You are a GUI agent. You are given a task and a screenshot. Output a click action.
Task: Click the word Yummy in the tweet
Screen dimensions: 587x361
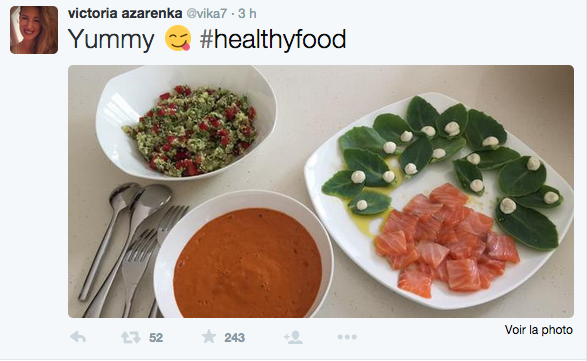tap(111, 40)
